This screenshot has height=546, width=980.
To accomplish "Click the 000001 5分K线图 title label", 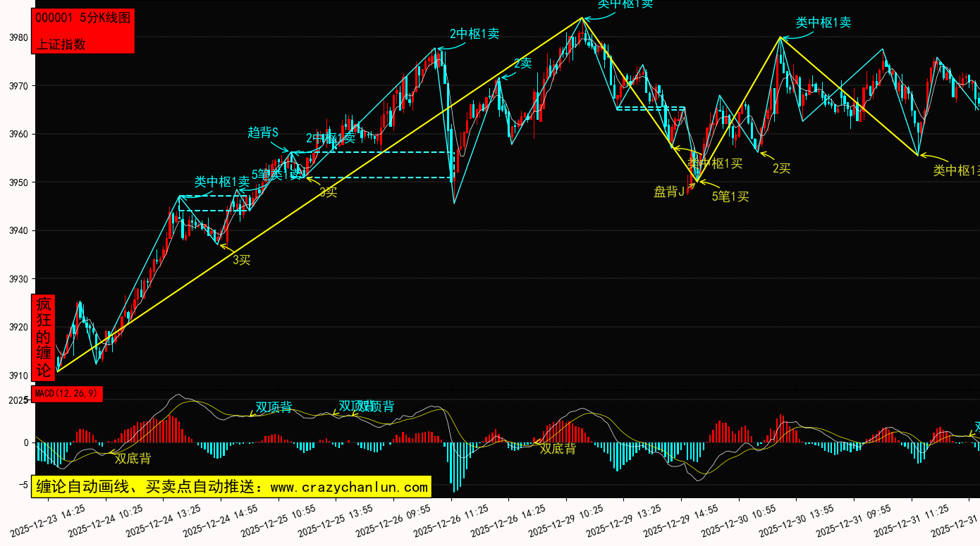I will (x=82, y=18).
